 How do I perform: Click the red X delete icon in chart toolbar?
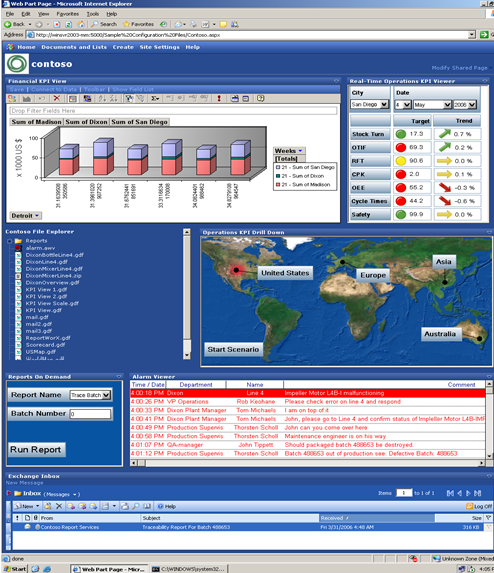coord(56,98)
